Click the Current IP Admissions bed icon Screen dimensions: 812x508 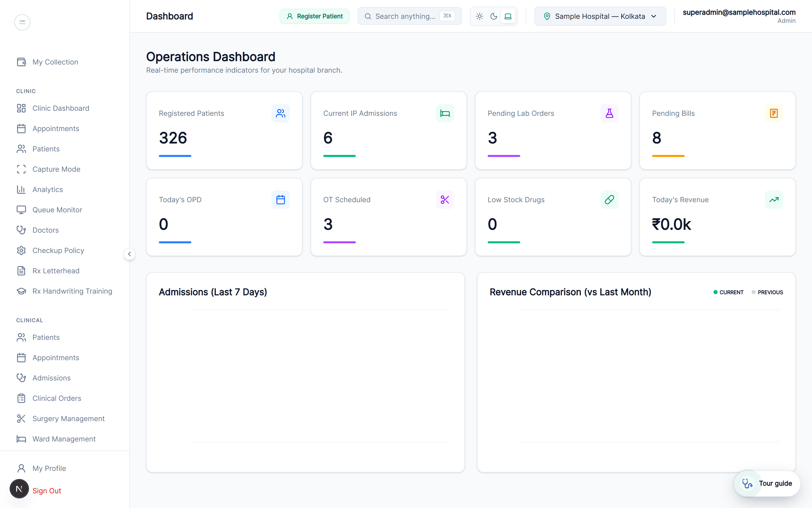coord(445,113)
